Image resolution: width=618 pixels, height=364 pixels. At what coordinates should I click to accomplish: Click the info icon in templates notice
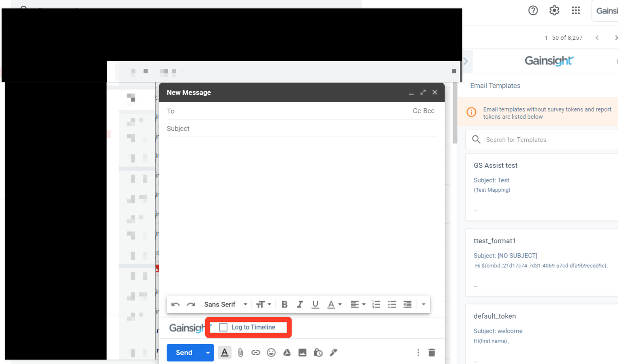[471, 112]
